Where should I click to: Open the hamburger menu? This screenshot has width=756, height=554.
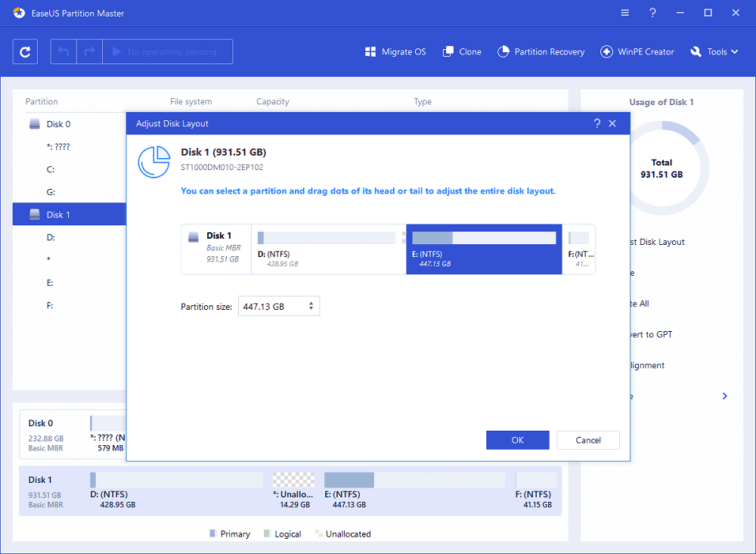click(624, 13)
